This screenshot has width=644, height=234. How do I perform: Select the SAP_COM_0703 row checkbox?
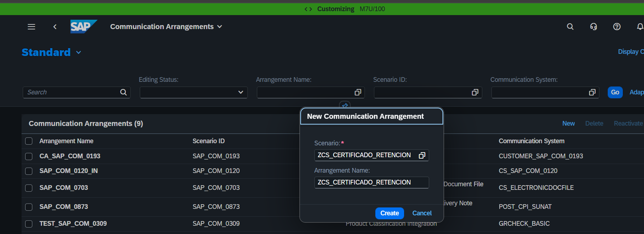(x=29, y=188)
